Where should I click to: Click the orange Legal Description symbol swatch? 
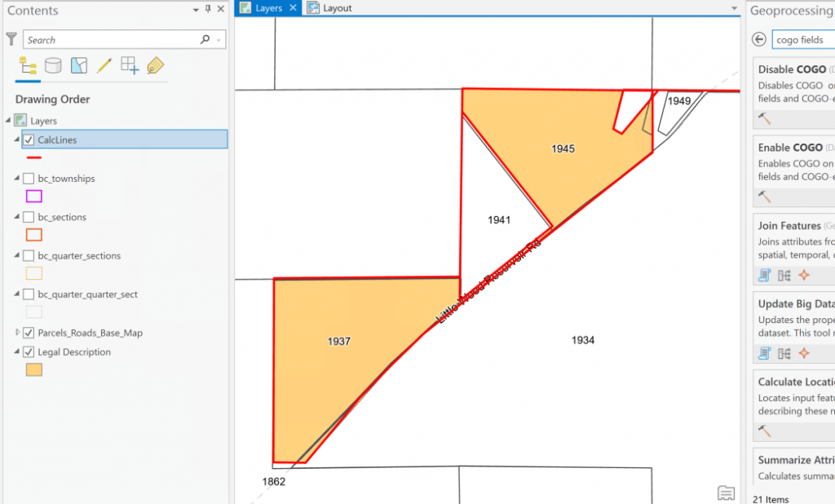(34, 370)
